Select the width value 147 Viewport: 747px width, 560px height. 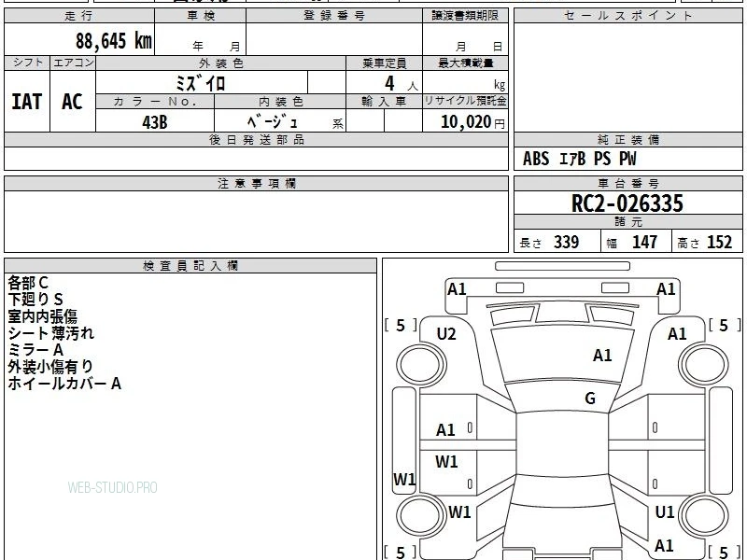coord(644,242)
